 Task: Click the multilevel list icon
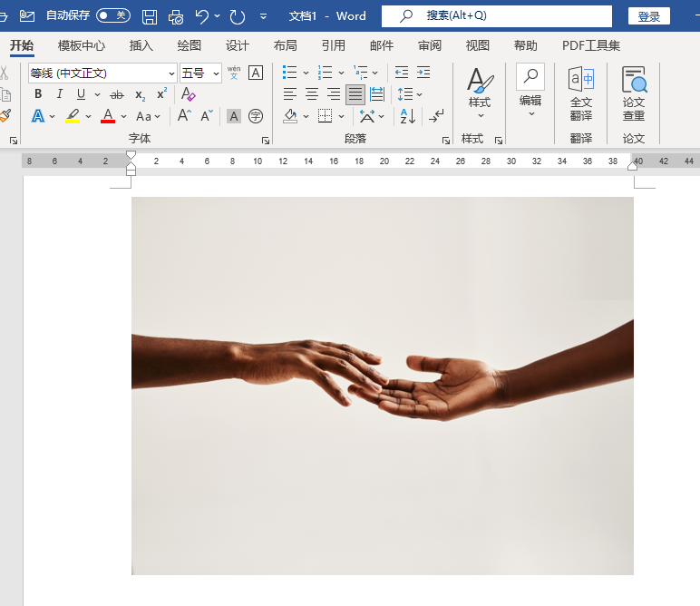(x=361, y=73)
